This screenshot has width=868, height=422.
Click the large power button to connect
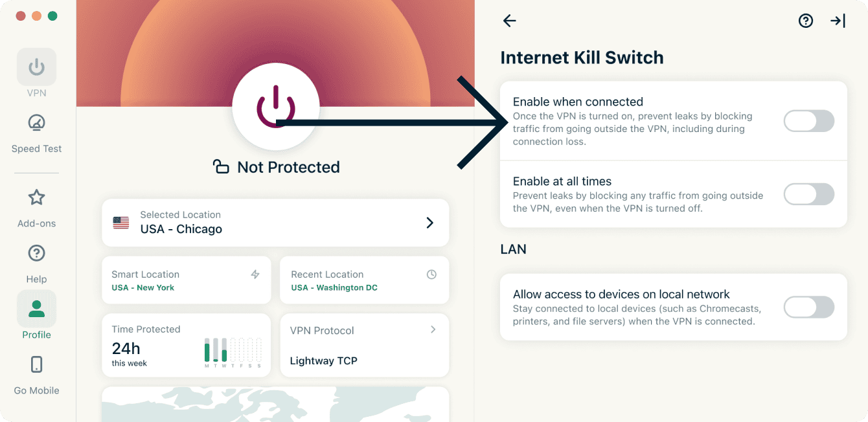(276, 107)
